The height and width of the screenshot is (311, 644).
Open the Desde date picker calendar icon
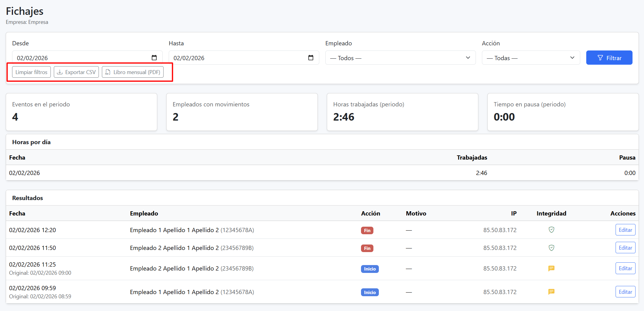pos(154,58)
